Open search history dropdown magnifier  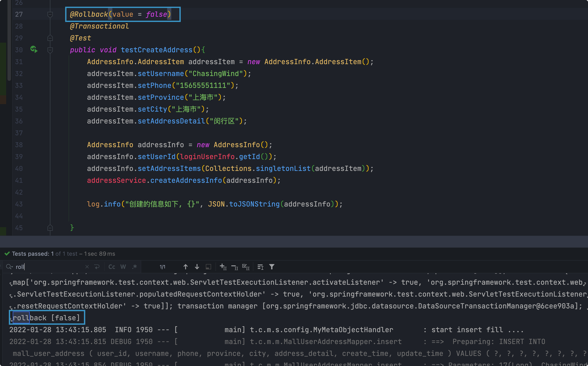[x=9, y=267]
